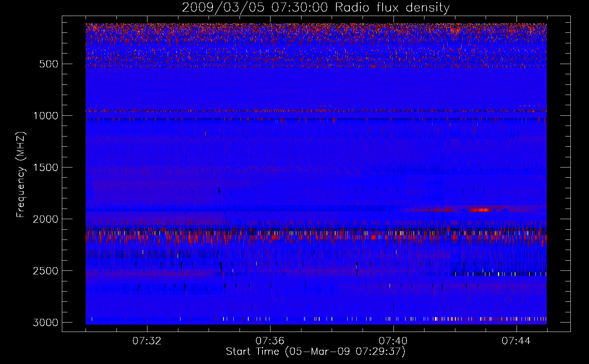Click the 07:40 time tick label
This screenshot has height=364, width=589.
point(393,341)
